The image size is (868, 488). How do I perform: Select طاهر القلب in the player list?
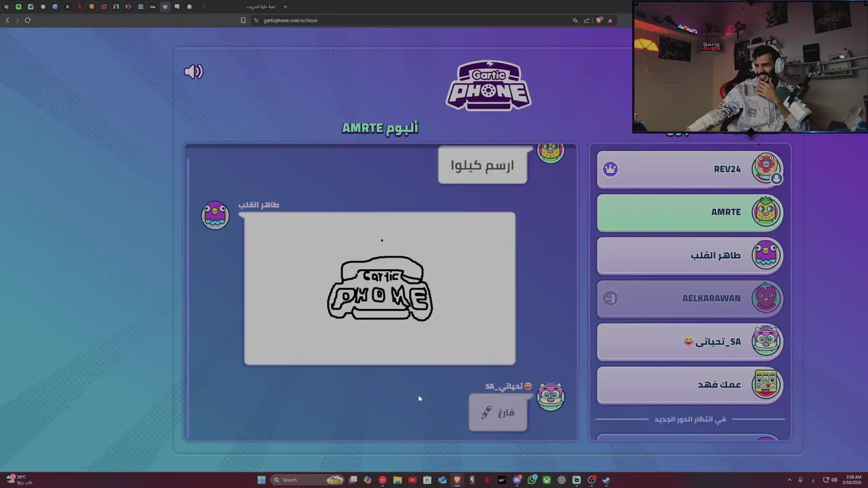coord(690,256)
